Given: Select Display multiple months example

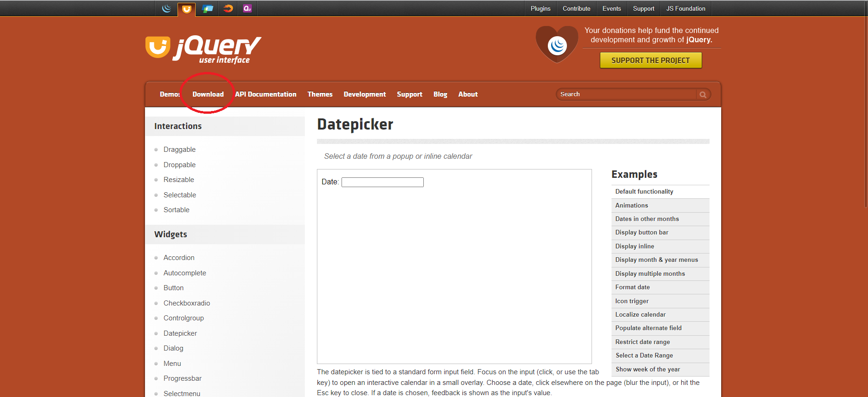Looking at the screenshot, I should (x=660, y=274).
